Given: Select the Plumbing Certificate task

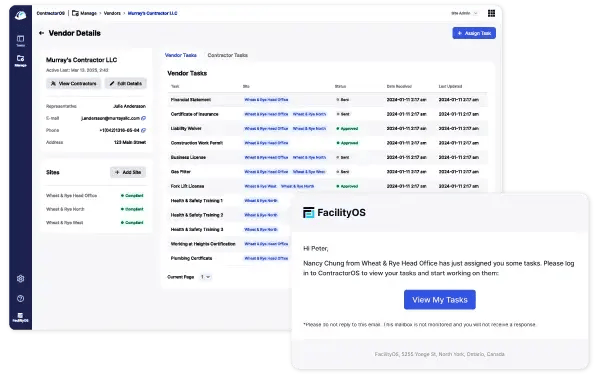Looking at the screenshot, I should [x=191, y=258].
